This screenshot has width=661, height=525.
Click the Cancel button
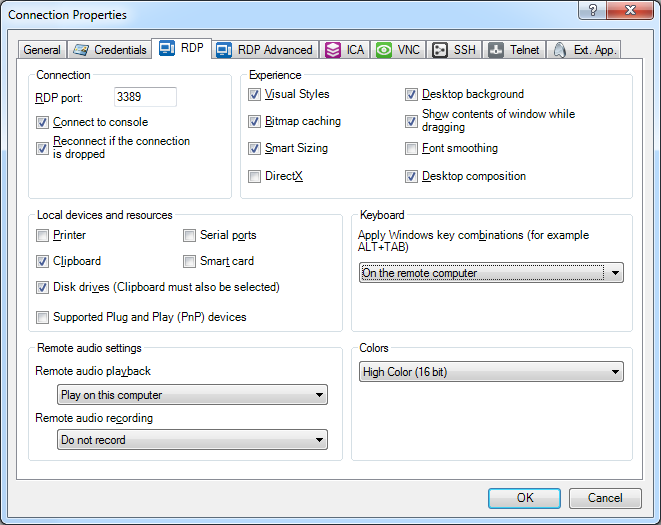[x=604, y=498]
